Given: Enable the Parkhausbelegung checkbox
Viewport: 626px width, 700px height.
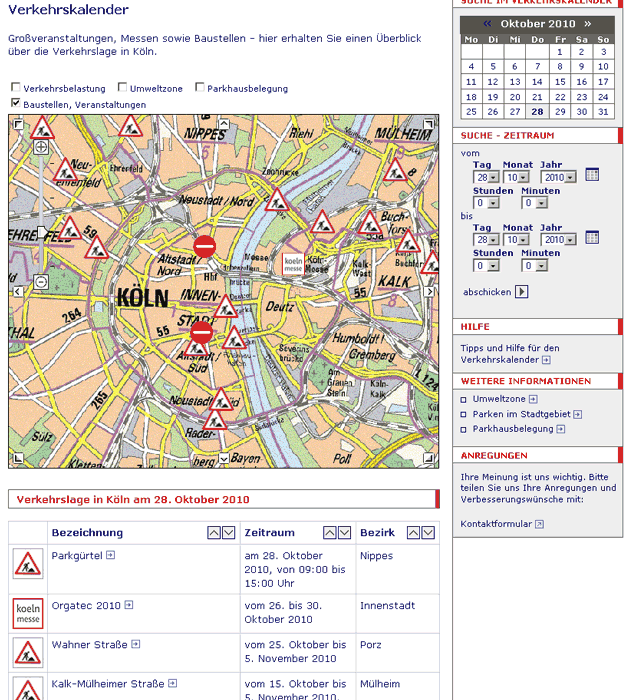Looking at the screenshot, I should [200, 87].
